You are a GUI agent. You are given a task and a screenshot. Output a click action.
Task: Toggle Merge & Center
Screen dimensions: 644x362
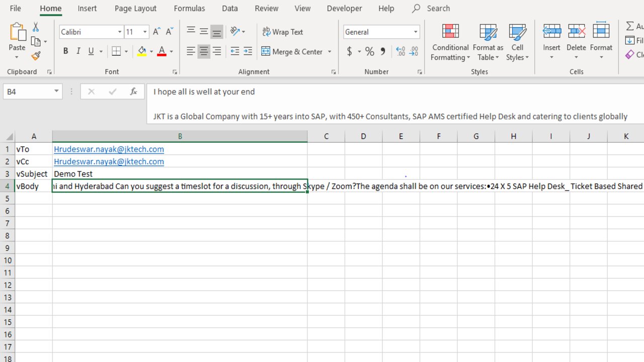pos(292,51)
